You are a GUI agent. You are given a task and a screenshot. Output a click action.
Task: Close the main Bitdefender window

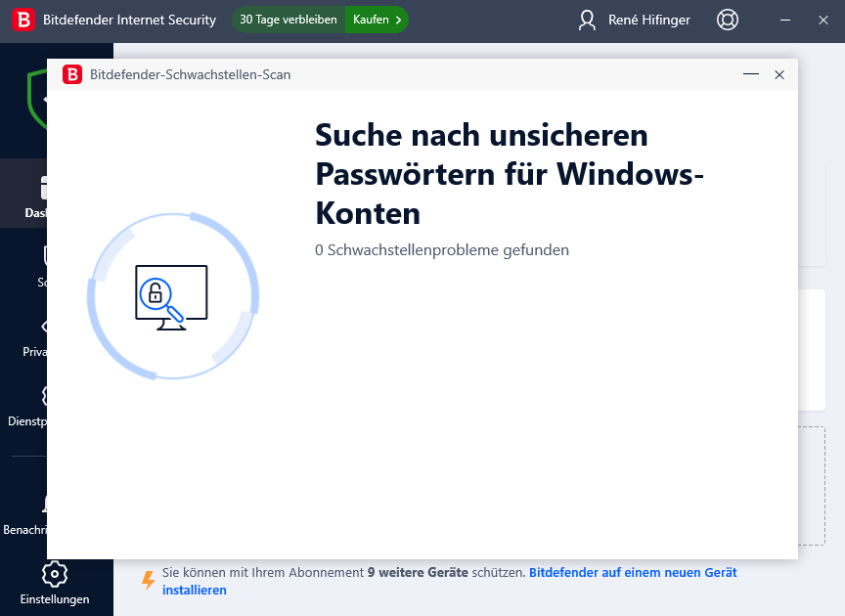point(823,20)
